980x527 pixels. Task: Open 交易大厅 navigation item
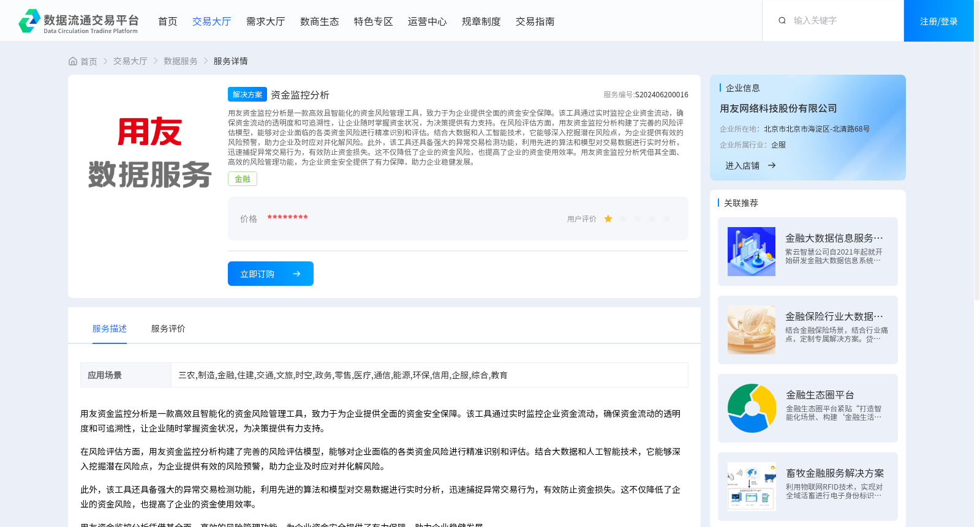point(212,21)
